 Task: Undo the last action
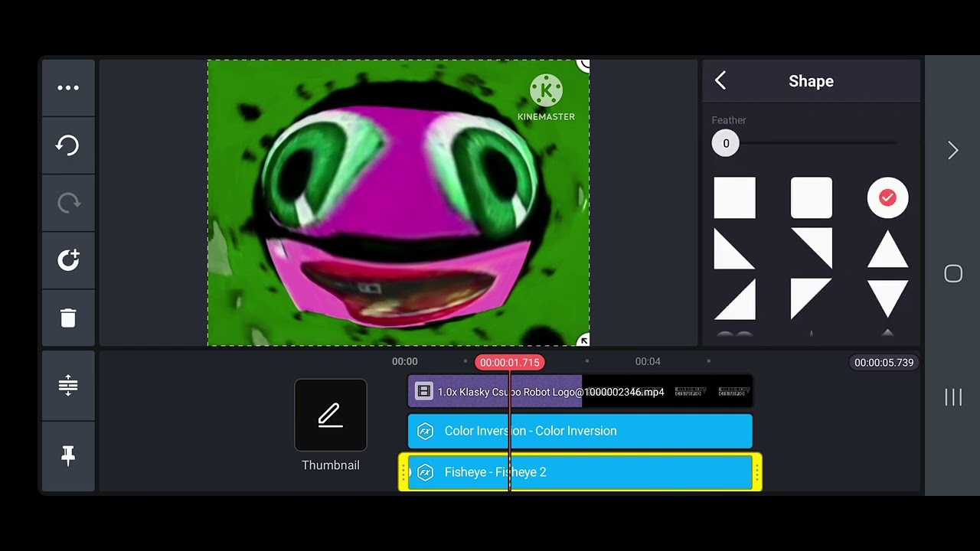coord(68,145)
